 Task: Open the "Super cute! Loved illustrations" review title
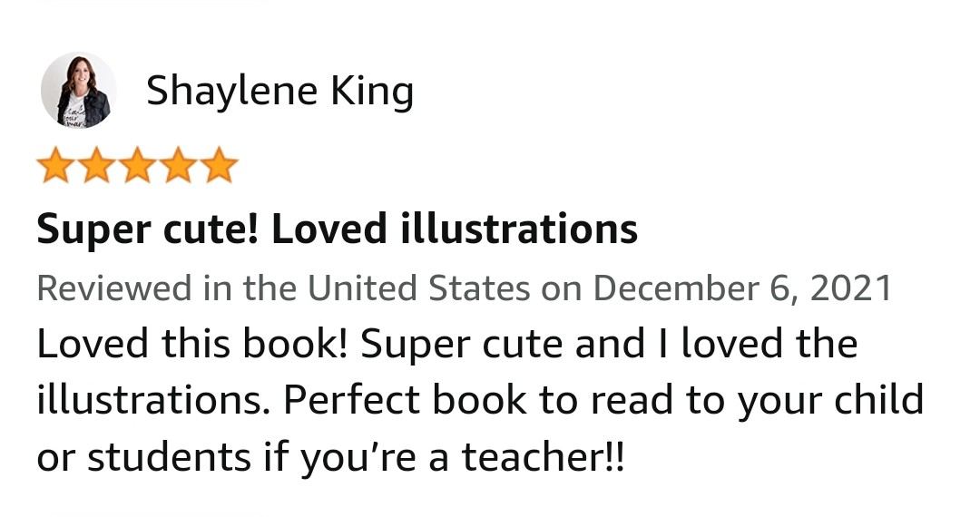(337, 229)
